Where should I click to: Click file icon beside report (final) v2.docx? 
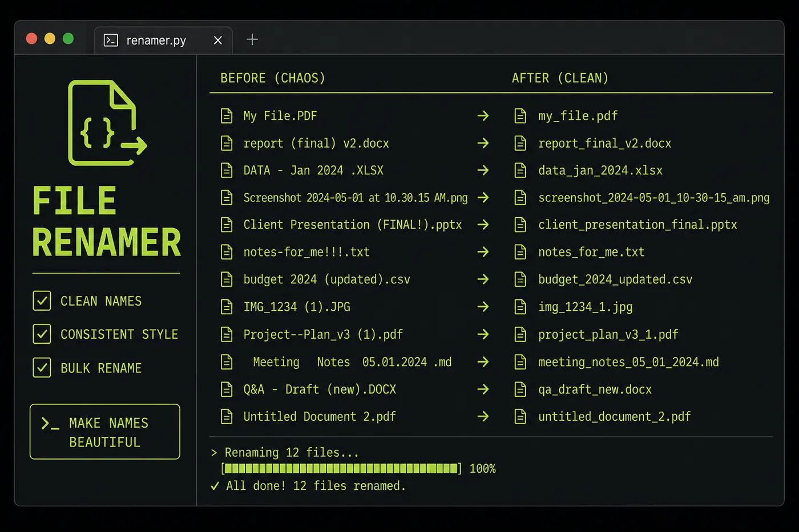(x=227, y=143)
